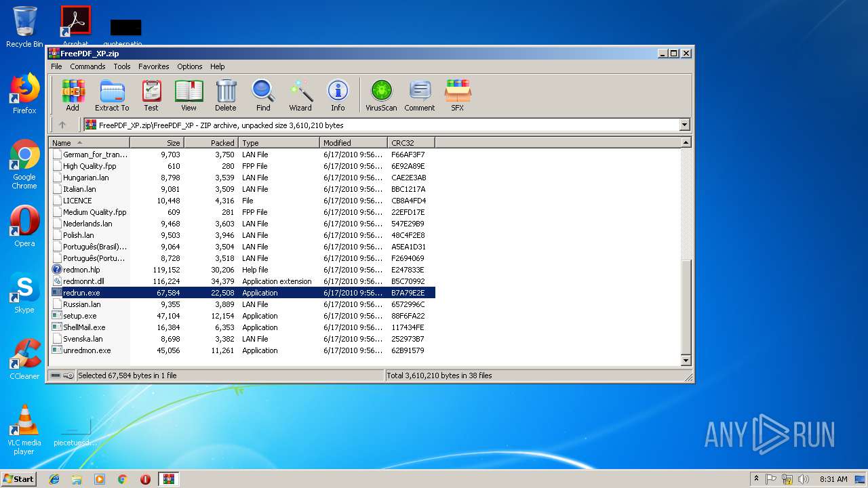Sort by Size column header
The width and height of the screenshot is (868, 488).
(x=157, y=143)
